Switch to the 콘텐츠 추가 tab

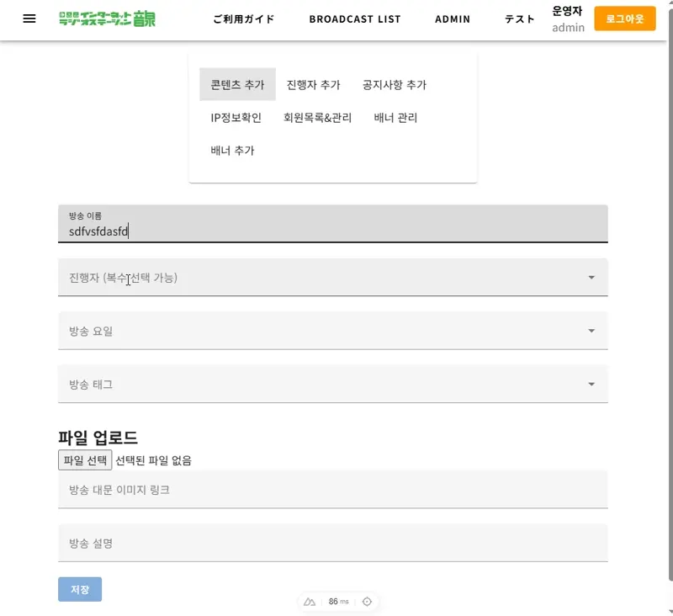[x=237, y=84]
